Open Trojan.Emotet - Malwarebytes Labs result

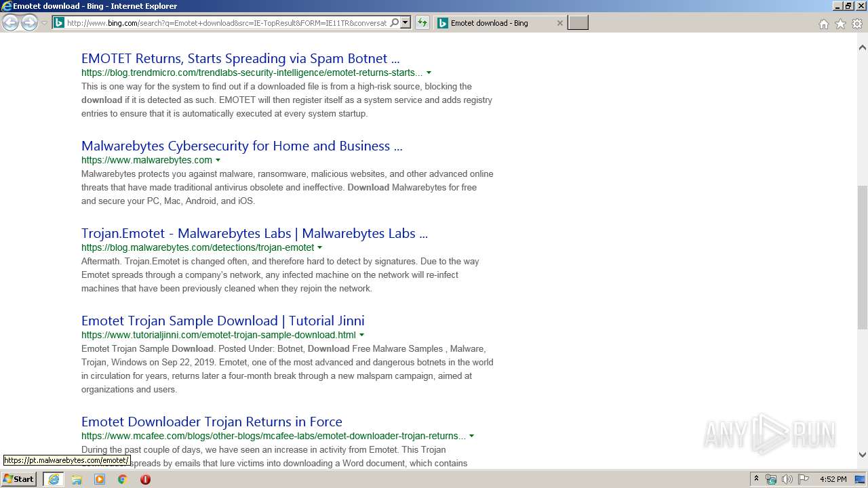click(254, 233)
